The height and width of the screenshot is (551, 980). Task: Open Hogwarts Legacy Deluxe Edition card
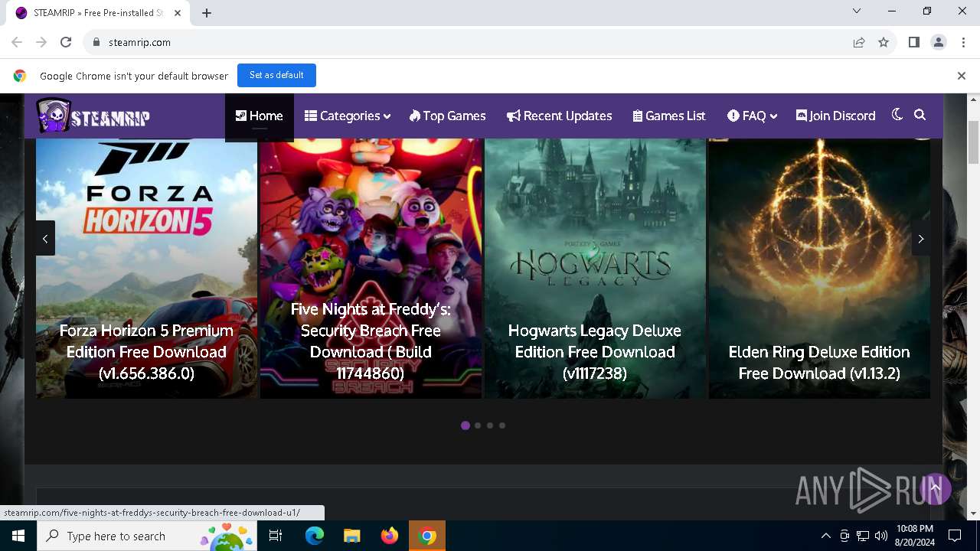(595, 268)
